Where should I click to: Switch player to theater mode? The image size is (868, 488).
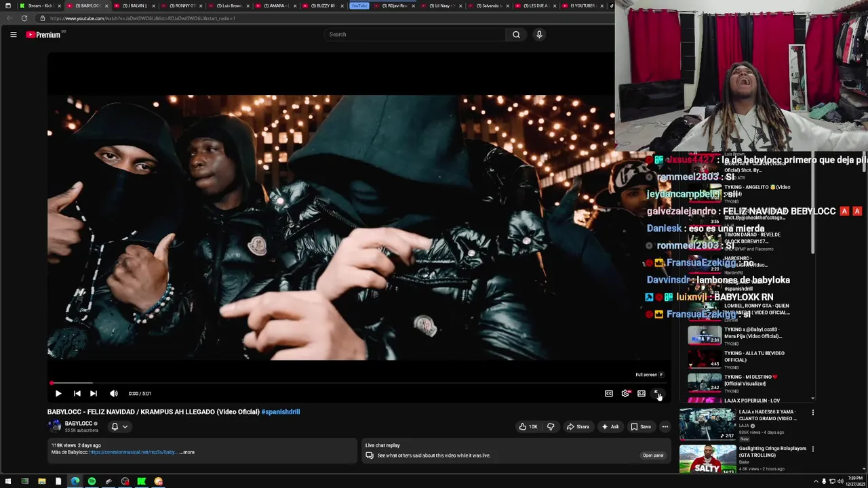coord(642,393)
